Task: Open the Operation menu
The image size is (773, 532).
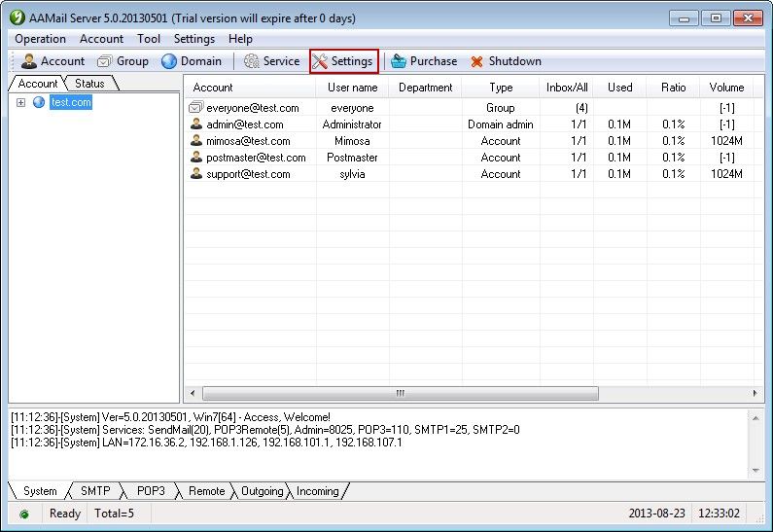Action: pos(41,39)
